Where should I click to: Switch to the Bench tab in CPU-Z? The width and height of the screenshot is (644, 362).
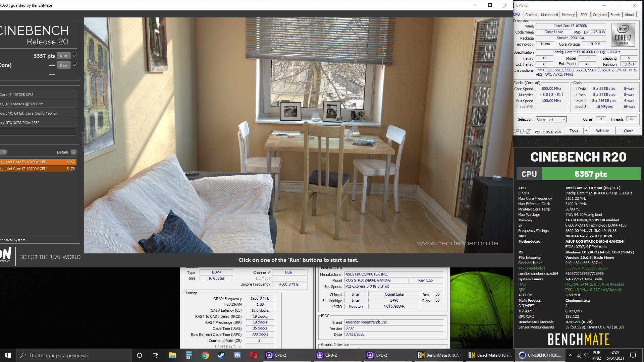click(615, 15)
